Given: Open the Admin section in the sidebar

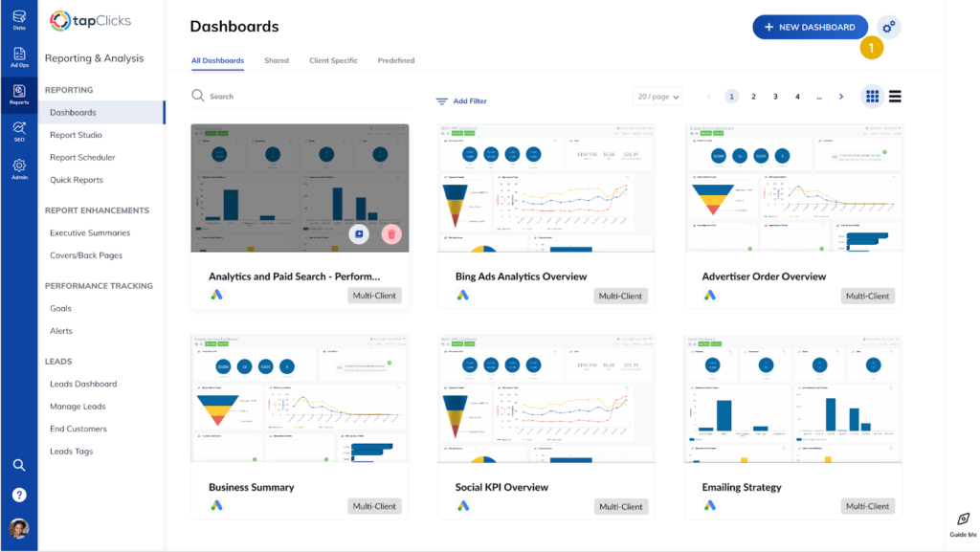Looking at the screenshot, I should (x=19, y=167).
